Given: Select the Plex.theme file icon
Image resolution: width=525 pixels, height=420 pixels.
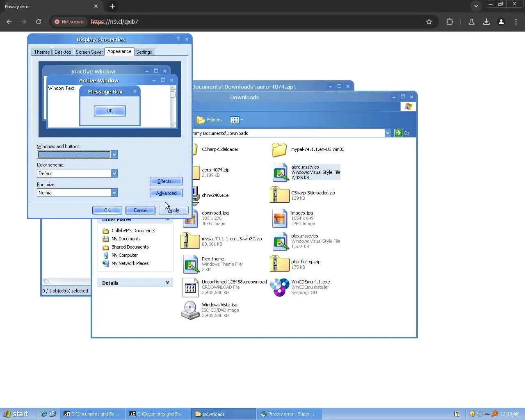Looking at the screenshot, I should click(x=191, y=264).
